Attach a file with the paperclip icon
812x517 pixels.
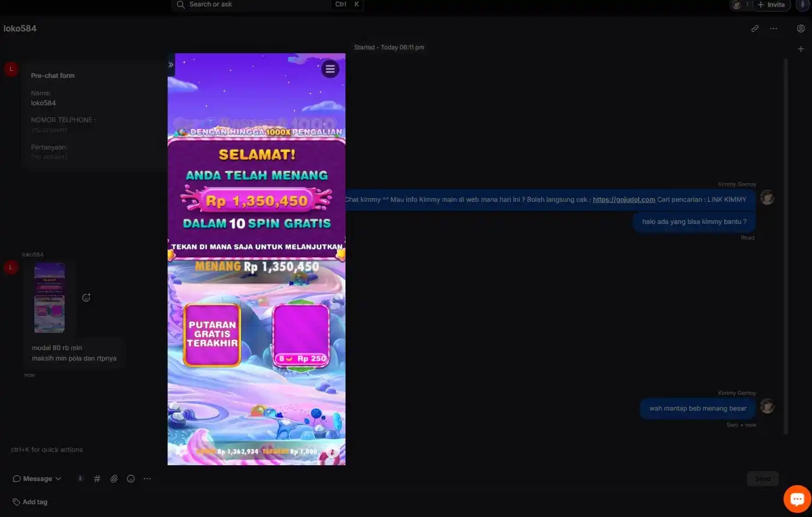point(114,479)
